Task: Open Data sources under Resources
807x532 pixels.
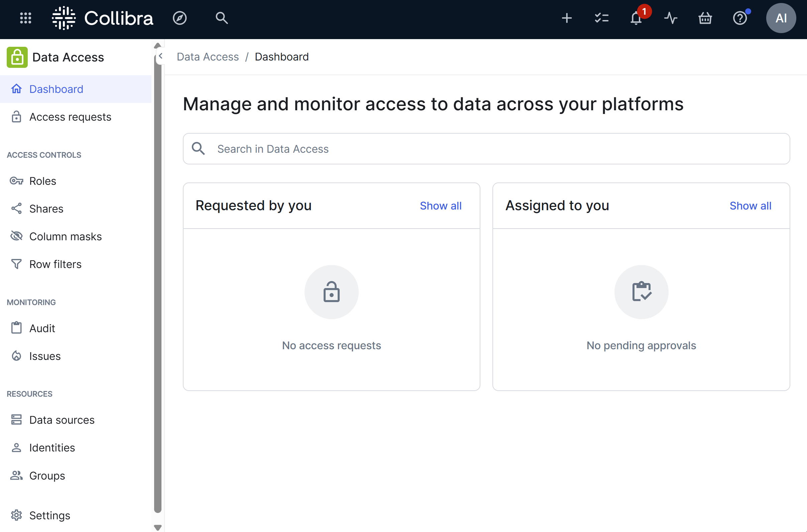Action: 76,420
